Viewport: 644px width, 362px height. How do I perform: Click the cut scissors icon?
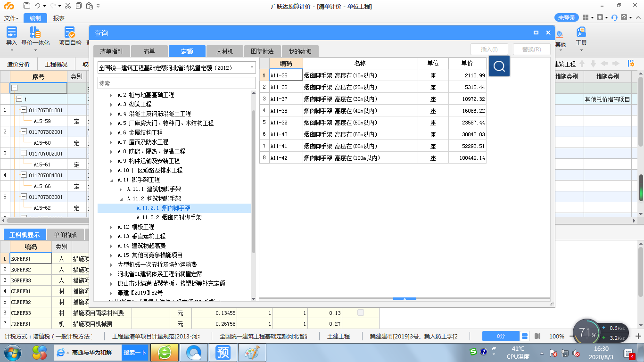(x=67, y=6)
